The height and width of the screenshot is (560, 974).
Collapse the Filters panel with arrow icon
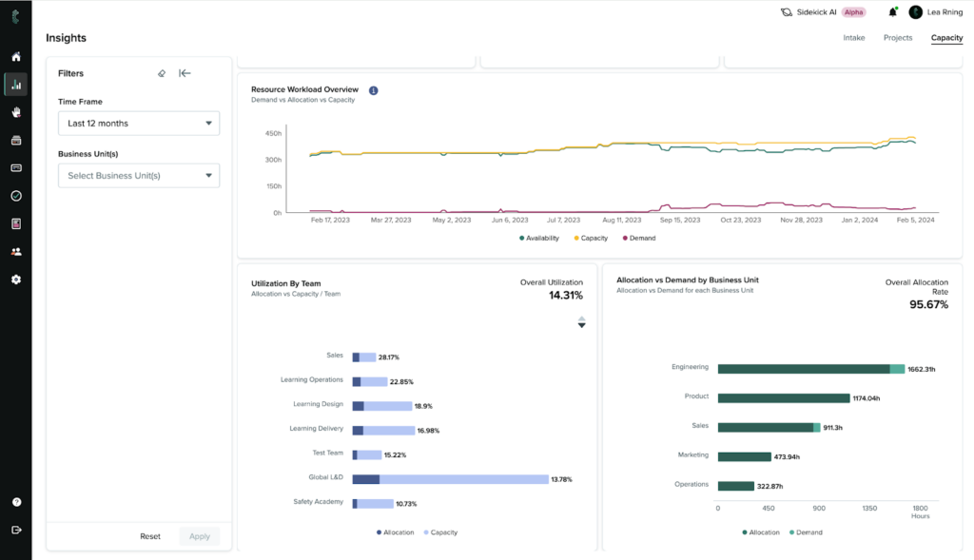click(x=185, y=73)
